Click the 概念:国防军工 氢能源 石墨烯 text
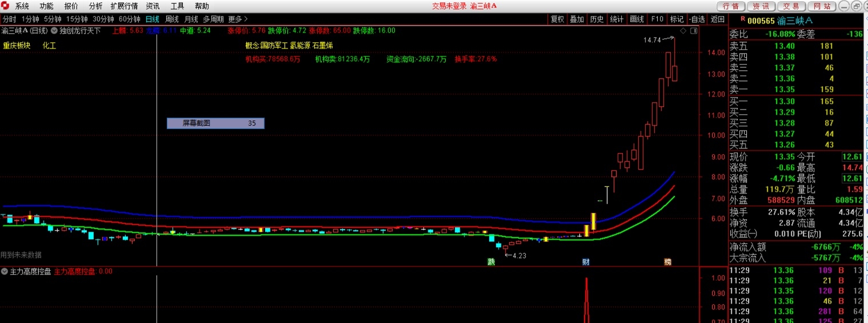The height and width of the screenshot is (323, 868). pos(289,45)
